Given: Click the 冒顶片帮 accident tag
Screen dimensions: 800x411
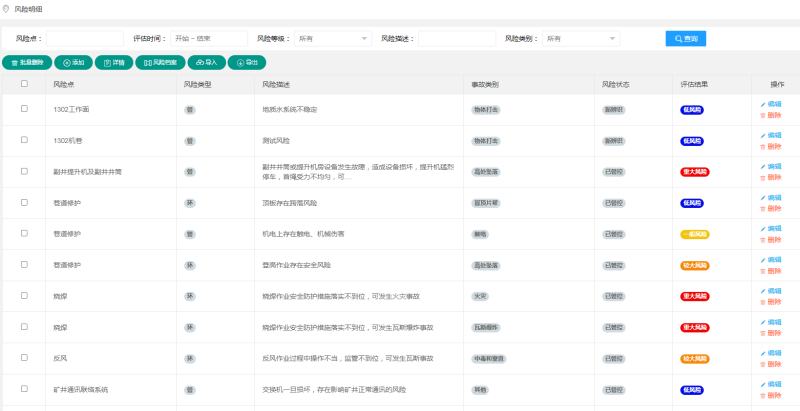Looking at the screenshot, I should point(486,203).
